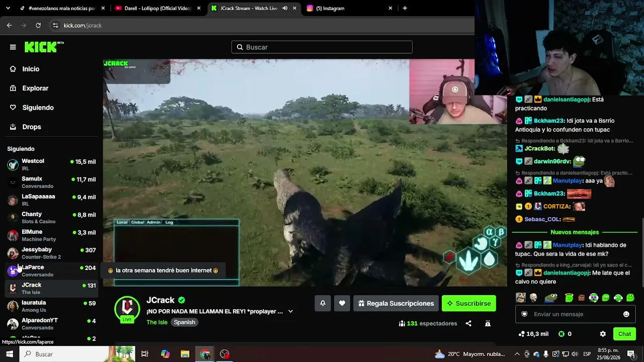The image size is (644, 362).
Task: Click the Nuevos mensajes divider in chat
Action: 575,232
